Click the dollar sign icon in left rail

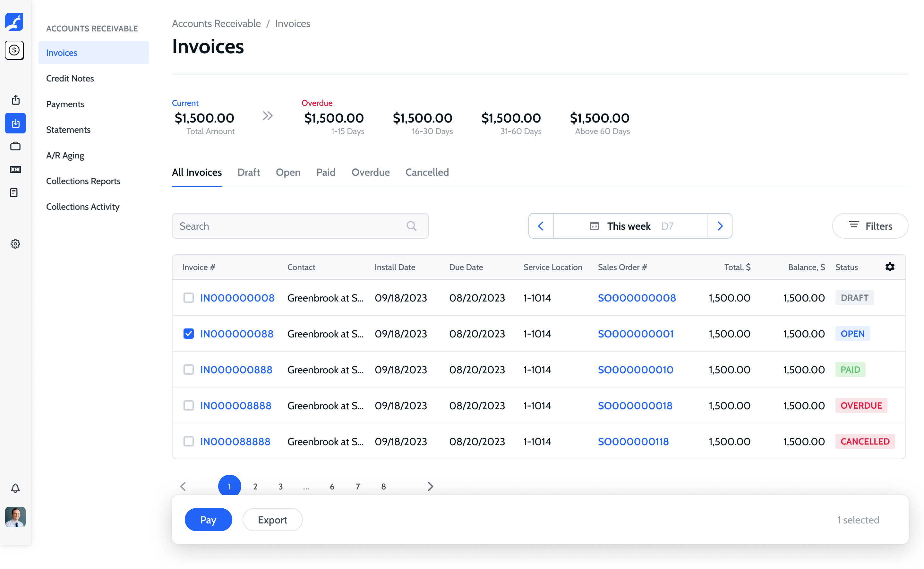pyautogui.click(x=14, y=50)
